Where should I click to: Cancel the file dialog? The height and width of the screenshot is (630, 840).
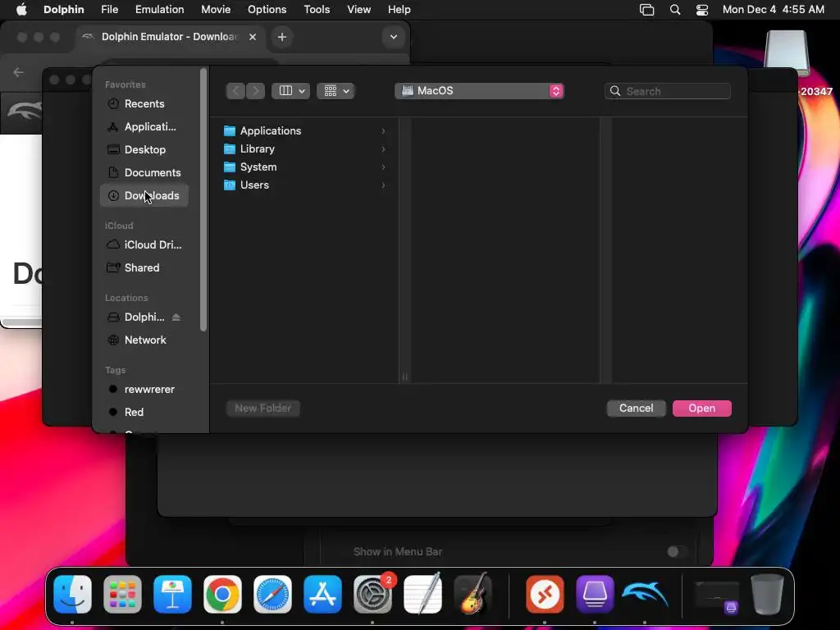(x=636, y=409)
